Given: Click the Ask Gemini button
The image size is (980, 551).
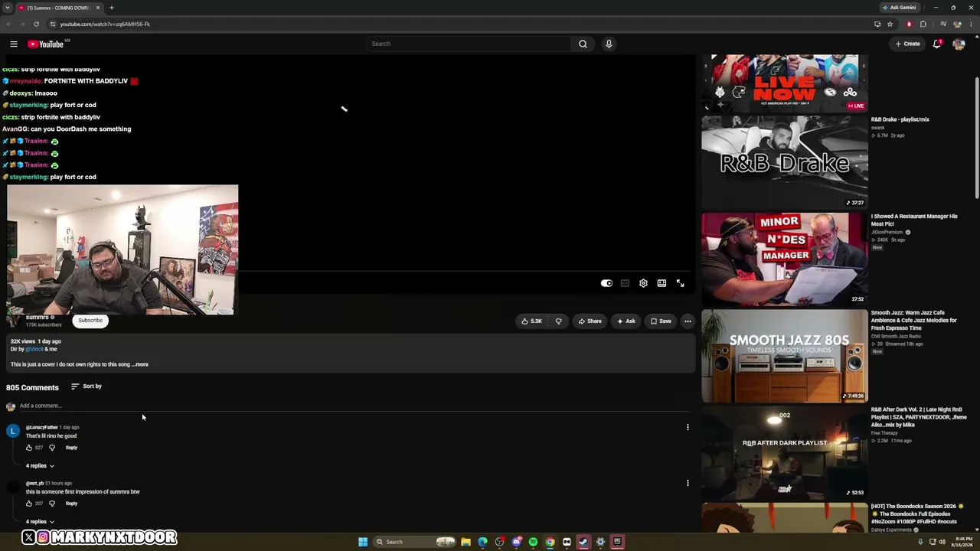Looking at the screenshot, I should click(x=899, y=8).
